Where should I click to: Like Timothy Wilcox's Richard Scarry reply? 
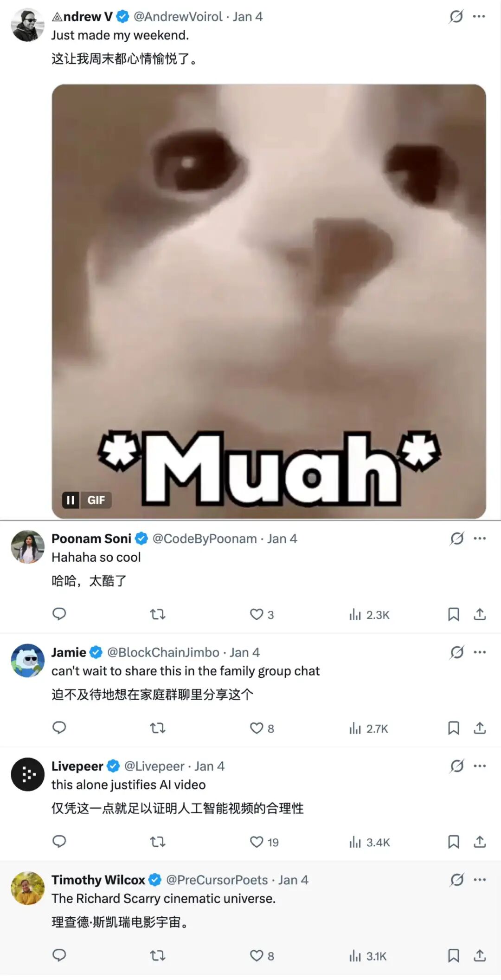click(x=257, y=955)
